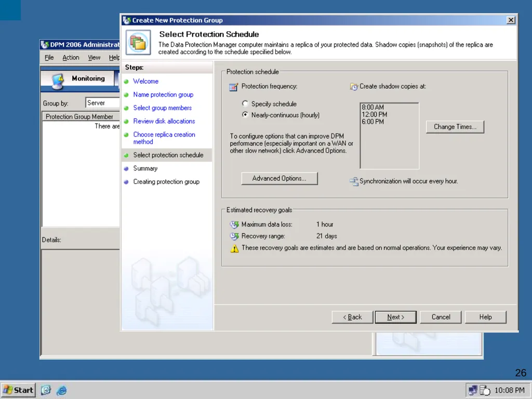Select the Specify schedule radio button

245,103
